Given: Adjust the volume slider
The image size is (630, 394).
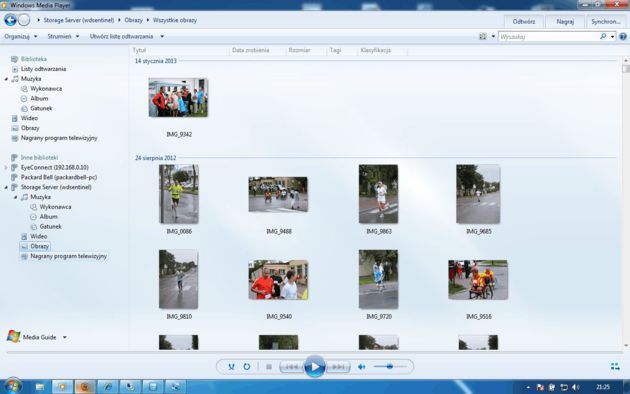Looking at the screenshot, I should [x=389, y=366].
